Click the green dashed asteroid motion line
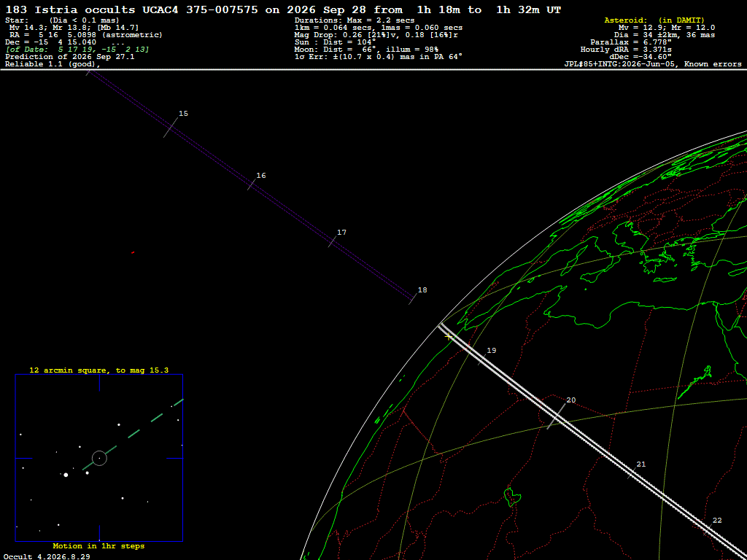Viewport: 747px width, 560px height. coord(133,435)
